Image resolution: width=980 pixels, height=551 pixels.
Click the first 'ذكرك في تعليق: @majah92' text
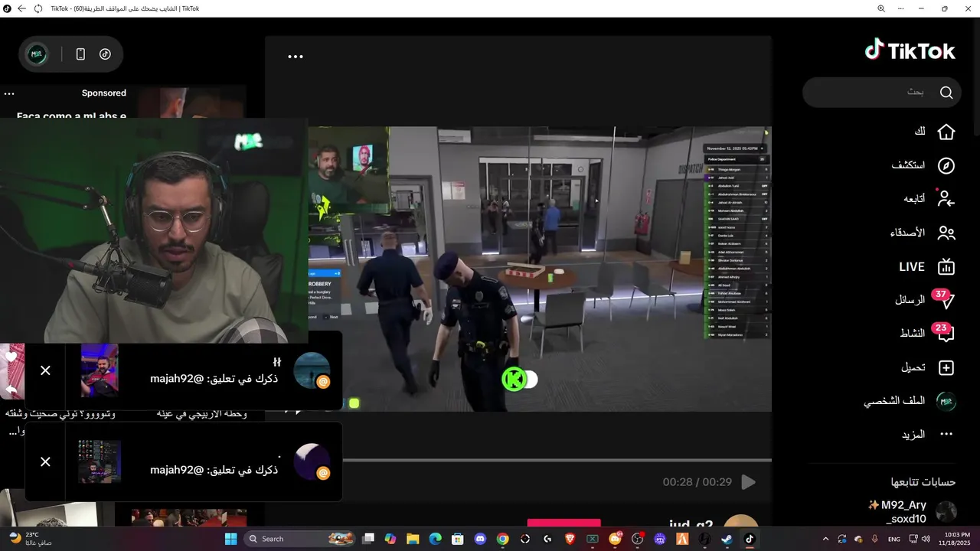point(214,379)
